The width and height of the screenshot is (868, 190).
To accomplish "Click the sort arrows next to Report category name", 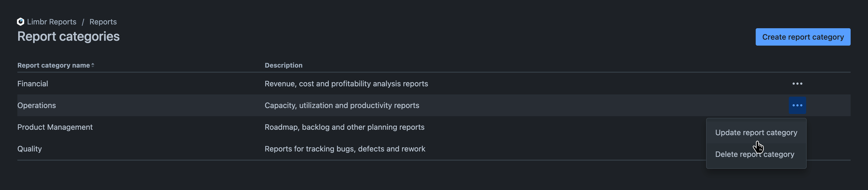I will [92, 65].
